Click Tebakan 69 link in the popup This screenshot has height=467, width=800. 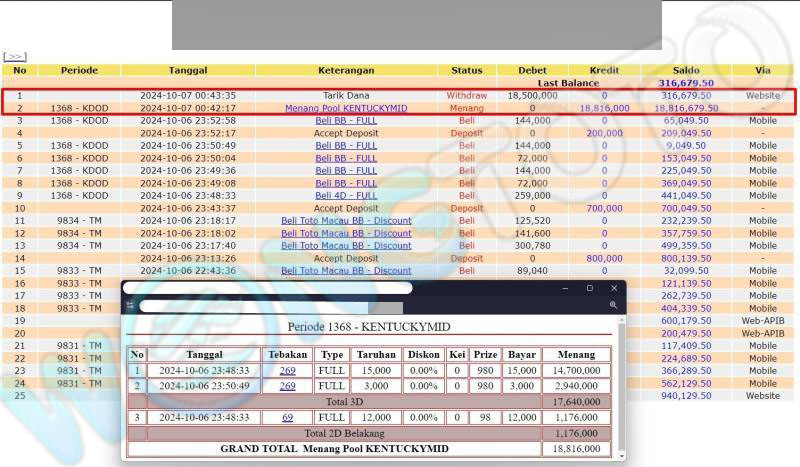point(287,417)
